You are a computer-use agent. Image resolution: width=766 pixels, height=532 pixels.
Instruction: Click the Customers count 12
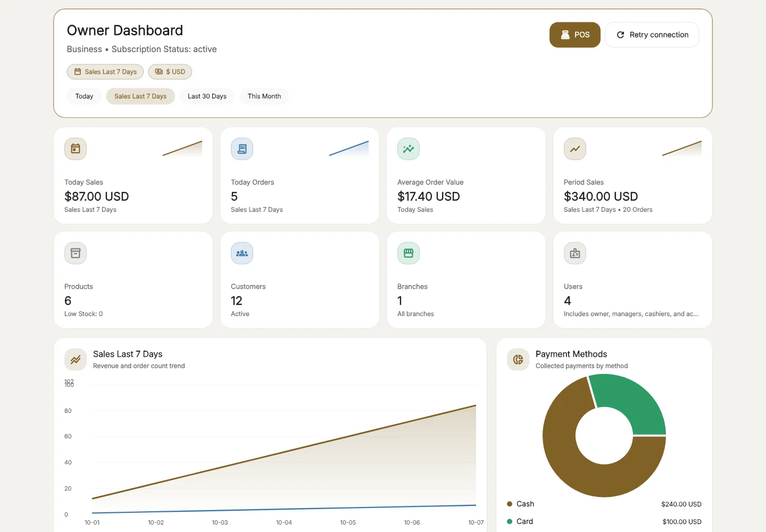[x=237, y=301]
